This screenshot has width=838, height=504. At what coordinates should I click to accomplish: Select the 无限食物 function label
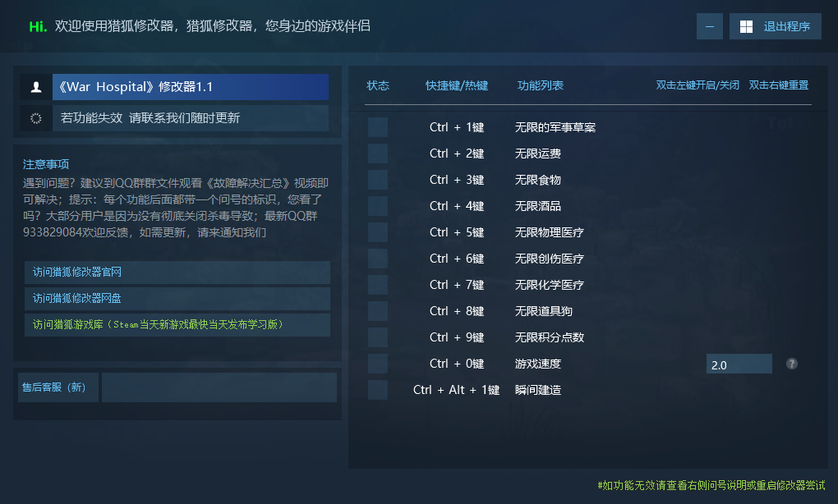537,180
